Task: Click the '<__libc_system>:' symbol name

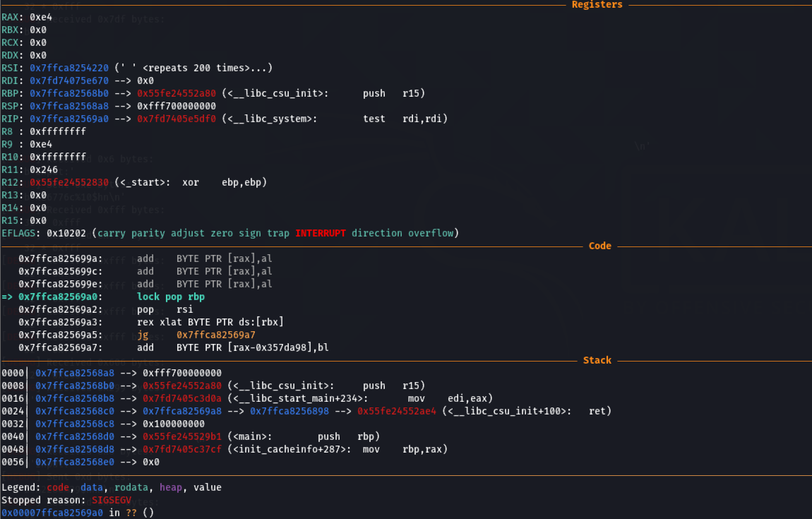Action: coord(273,119)
